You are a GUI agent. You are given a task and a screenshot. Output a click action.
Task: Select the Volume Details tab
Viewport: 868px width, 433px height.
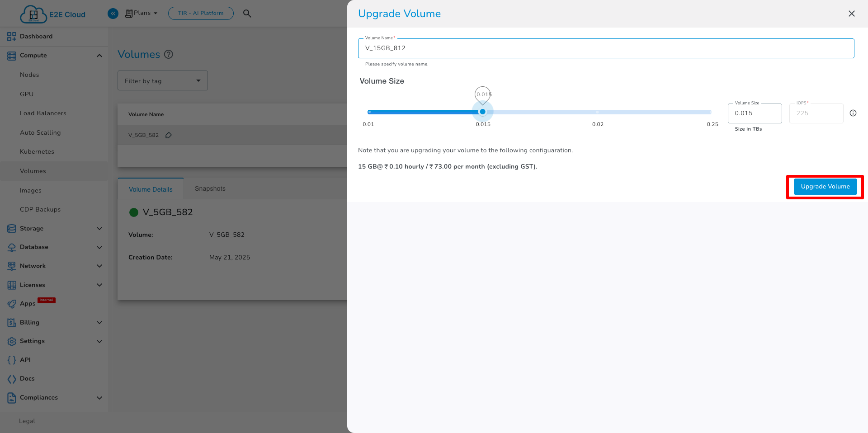coord(151,189)
